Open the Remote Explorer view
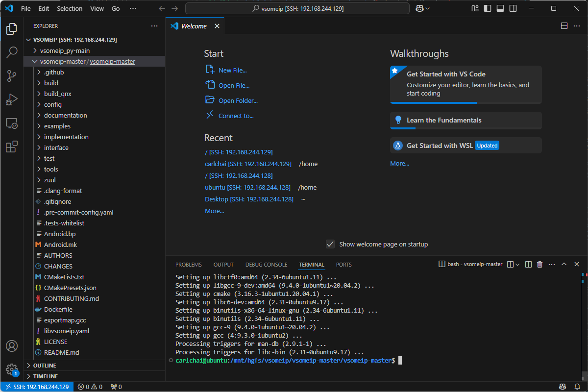This screenshot has height=392, width=588. [12, 123]
